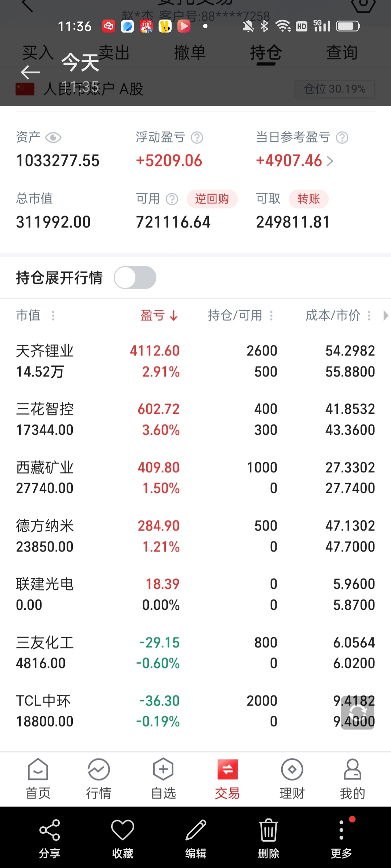Switch to the 行情 tab
Image resolution: width=391 pixels, height=868 pixels.
tap(98, 778)
